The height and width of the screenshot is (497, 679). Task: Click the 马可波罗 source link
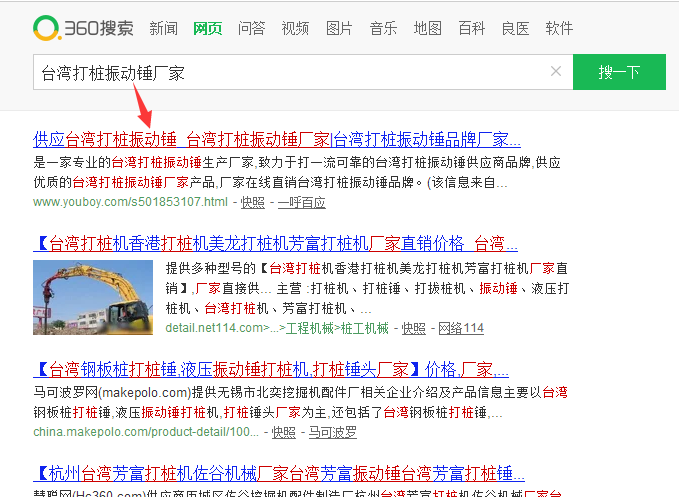(x=333, y=432)
